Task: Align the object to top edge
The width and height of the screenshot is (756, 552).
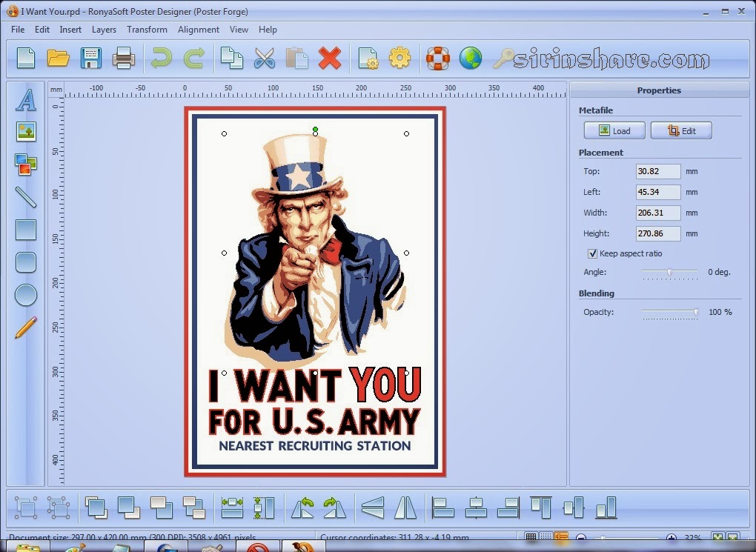Action: click(x=540, y=508)
